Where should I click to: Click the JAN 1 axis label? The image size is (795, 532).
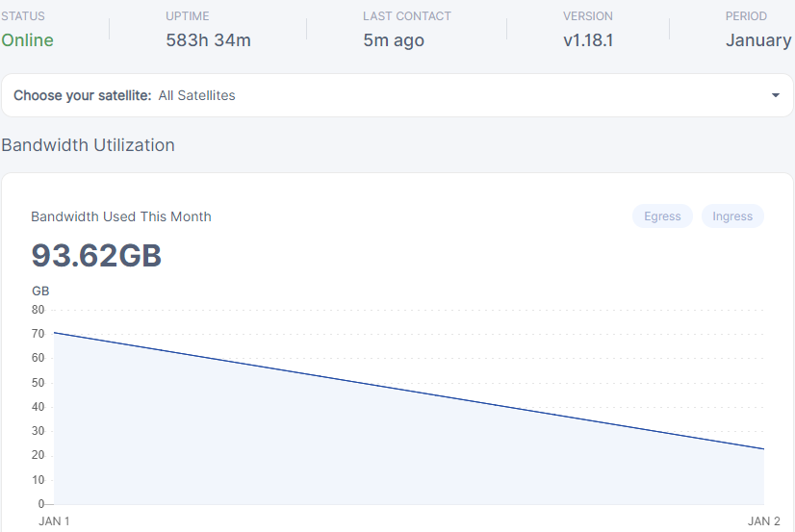point(54,521)
